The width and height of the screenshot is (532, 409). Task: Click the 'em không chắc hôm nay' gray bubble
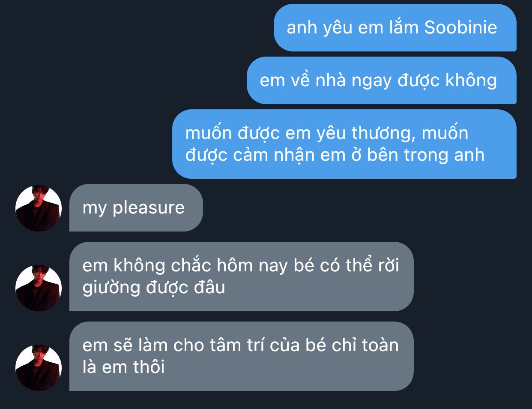click(x=242, y=277)
